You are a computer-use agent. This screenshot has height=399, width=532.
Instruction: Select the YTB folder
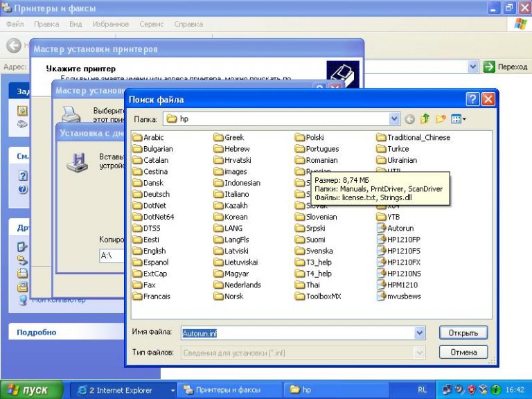[388, 217]
